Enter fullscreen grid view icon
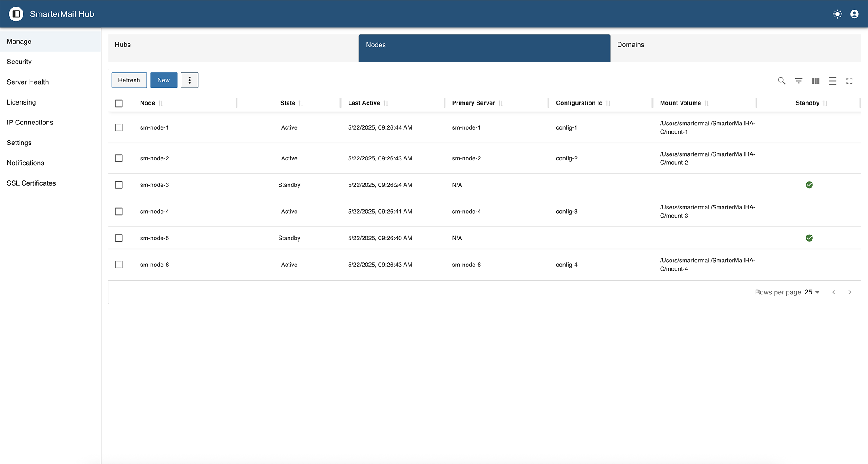Image resolution: width=868 pixels, height=464 pixels. click(x=849, y=81)
